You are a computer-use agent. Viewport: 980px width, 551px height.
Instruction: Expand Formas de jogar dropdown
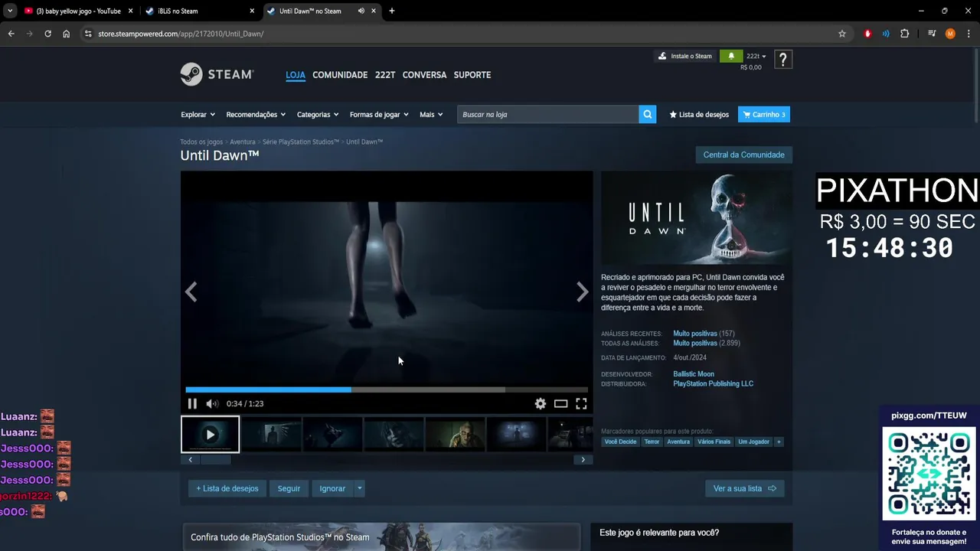click(379, 114)
